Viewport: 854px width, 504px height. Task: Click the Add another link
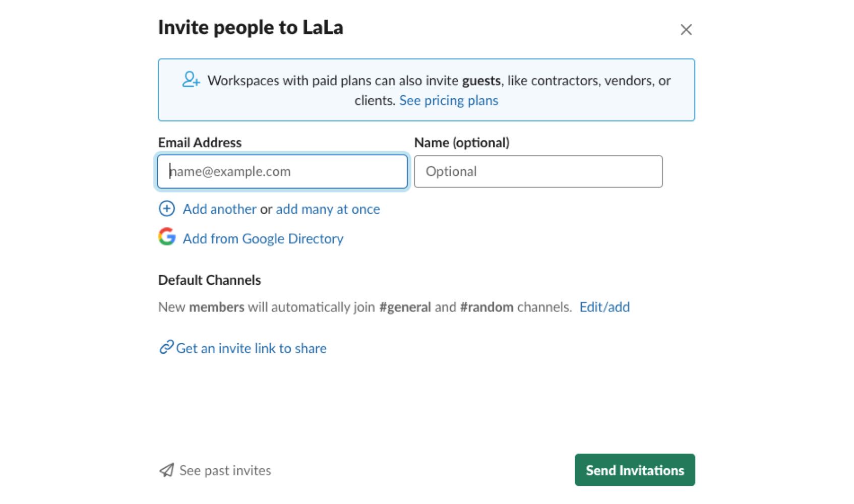[x=219, y=209]
